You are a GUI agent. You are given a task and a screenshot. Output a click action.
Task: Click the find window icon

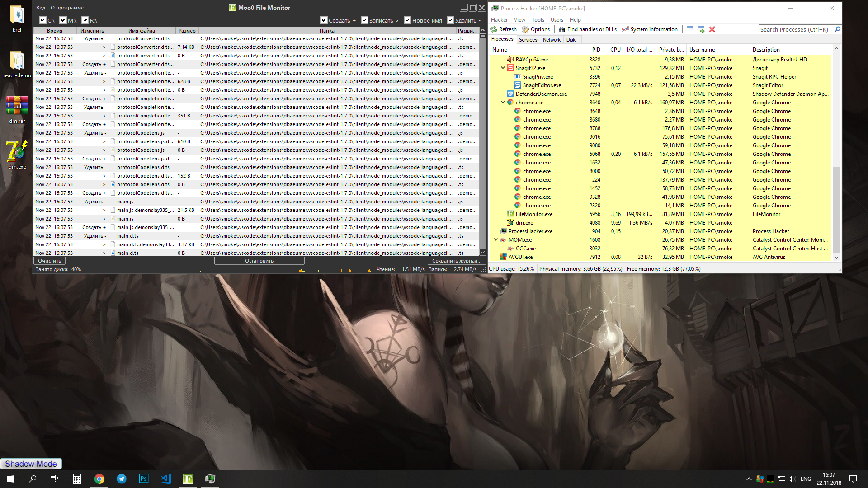point(690,29)
